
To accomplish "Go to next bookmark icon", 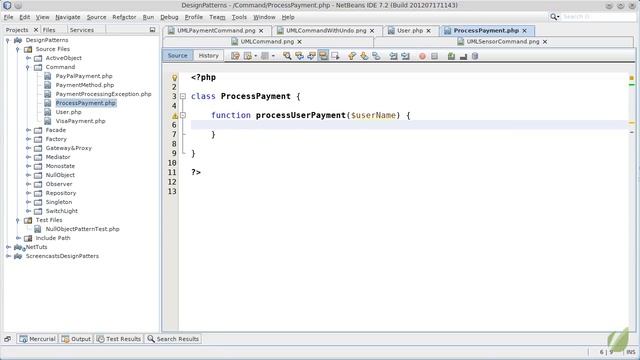I will click(364, 56).
